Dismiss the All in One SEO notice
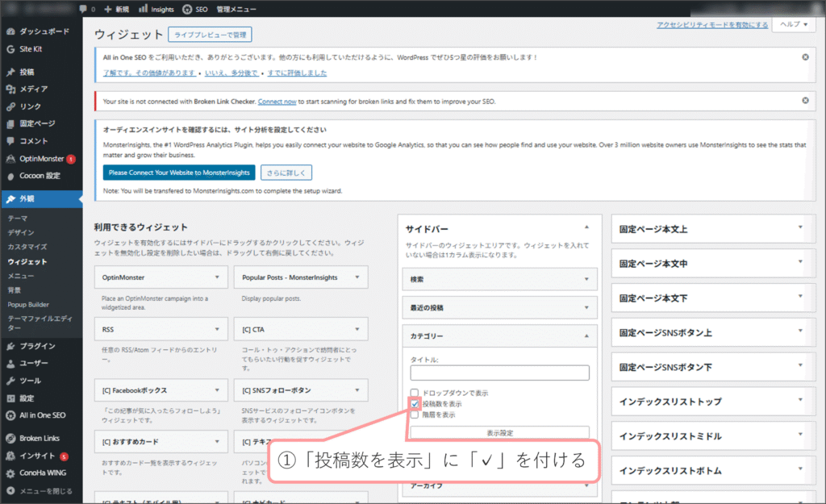 (805, 57)
